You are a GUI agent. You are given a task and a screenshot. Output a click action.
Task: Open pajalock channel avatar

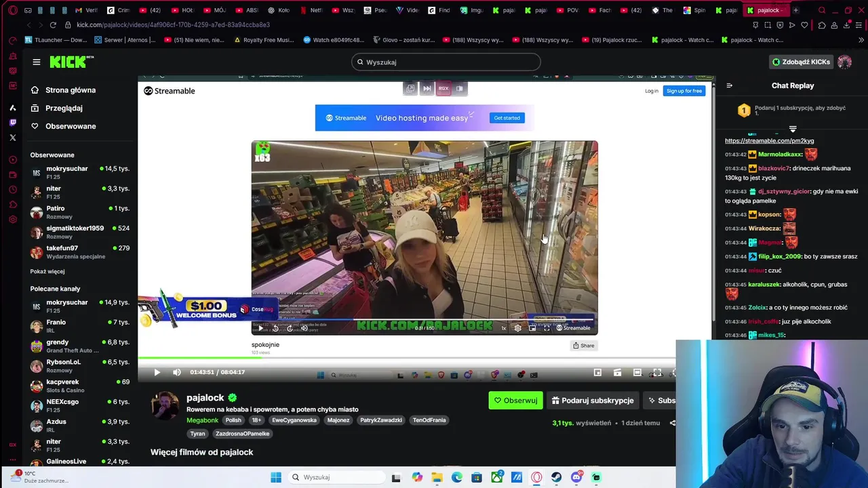click(x=165, y=405)
